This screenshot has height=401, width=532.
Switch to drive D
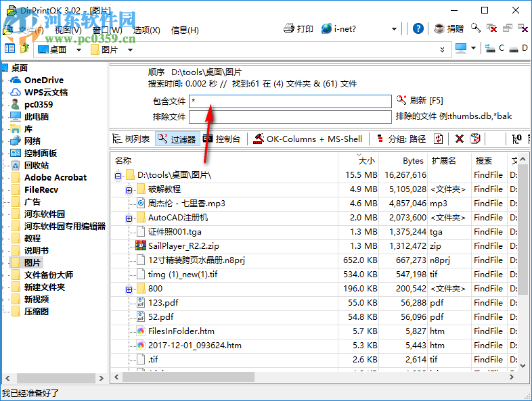[518, 49]
